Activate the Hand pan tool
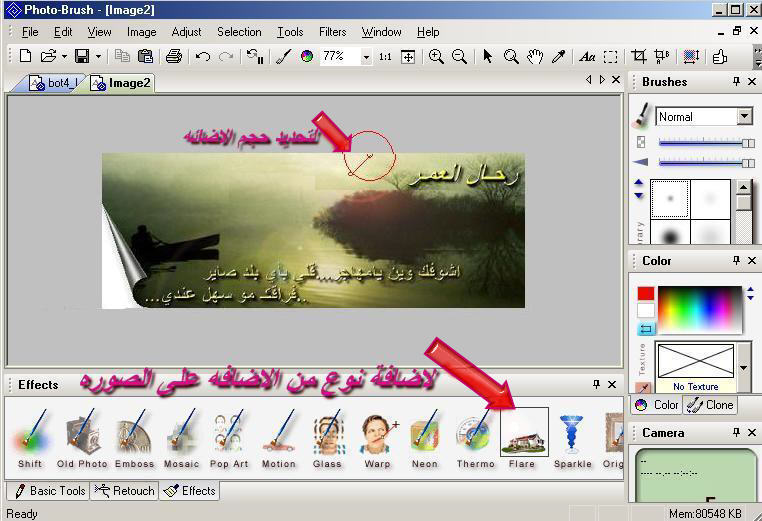This screenshot has width=762, height=521. click(535, 57)
